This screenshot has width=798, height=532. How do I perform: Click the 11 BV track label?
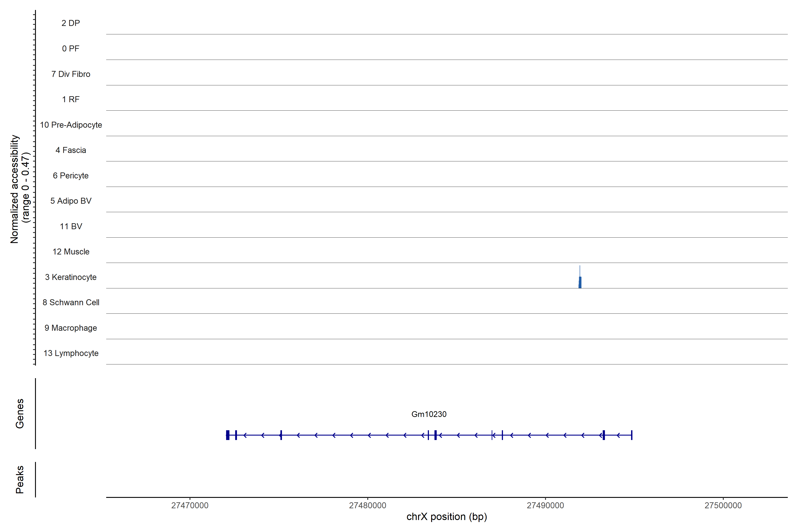(x=70, y=226)
